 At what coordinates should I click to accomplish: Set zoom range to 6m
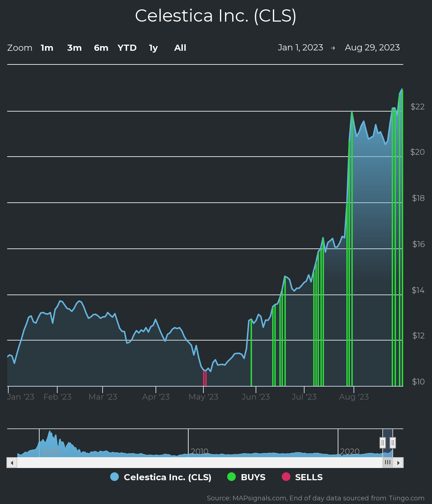point(101,48)
